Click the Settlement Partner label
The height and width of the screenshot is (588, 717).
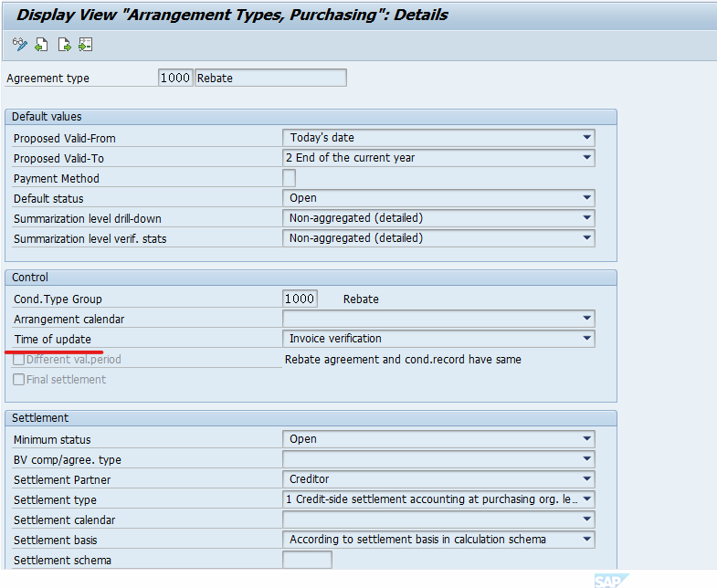62,480
